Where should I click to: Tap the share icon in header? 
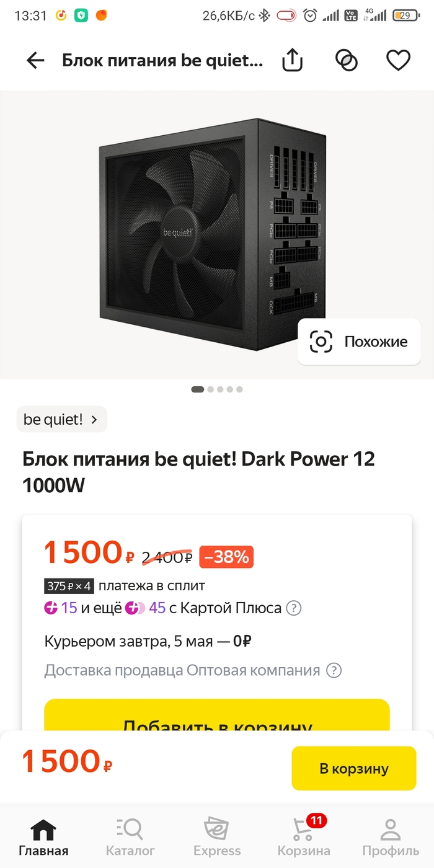point(292,60)
